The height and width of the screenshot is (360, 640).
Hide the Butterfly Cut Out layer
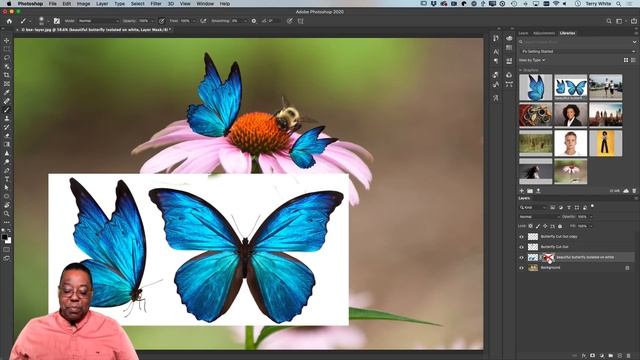[521, 247]
